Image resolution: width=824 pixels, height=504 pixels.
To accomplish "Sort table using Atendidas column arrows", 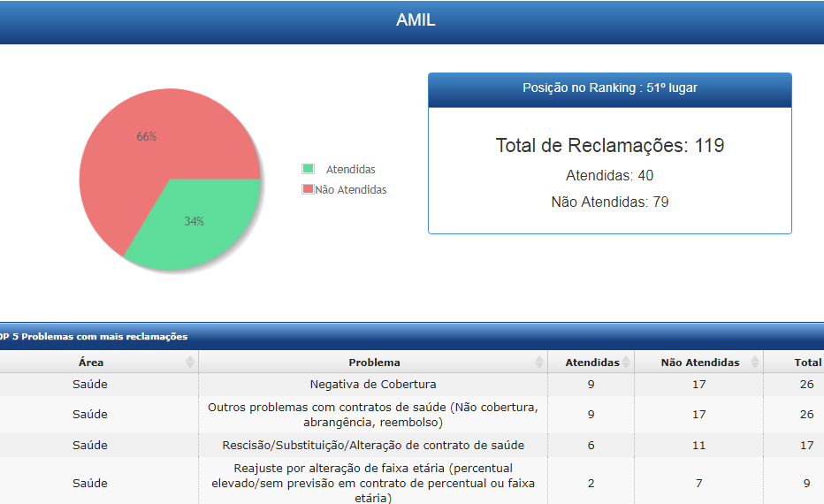I will [x=626, y=363].
